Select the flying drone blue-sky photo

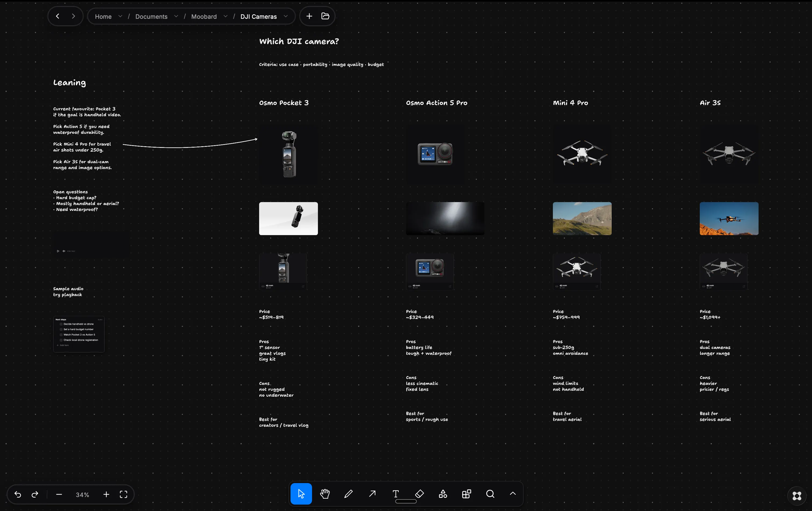coord(729,218)
